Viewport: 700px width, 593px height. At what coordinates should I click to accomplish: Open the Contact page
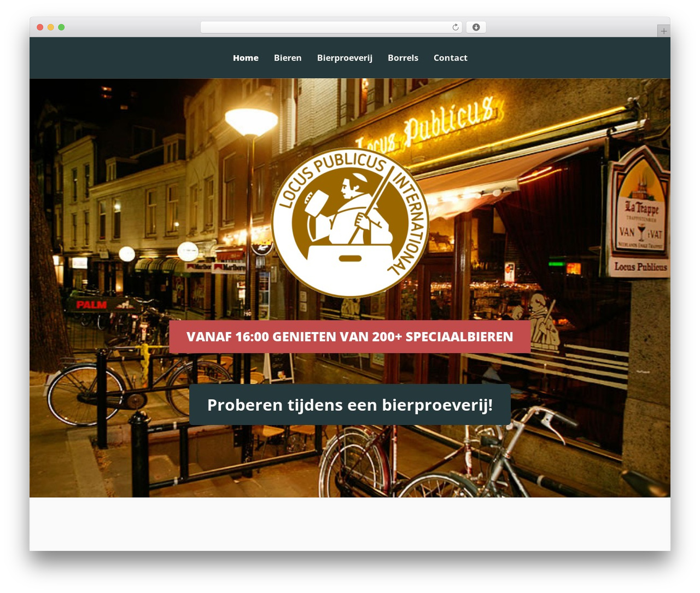[x=451, y=58]
